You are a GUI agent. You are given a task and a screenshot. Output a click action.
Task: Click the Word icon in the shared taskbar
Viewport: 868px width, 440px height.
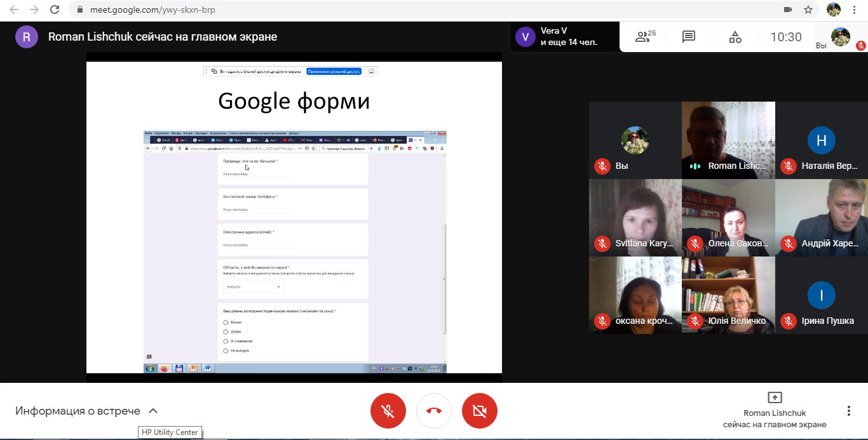coord(207,368)
